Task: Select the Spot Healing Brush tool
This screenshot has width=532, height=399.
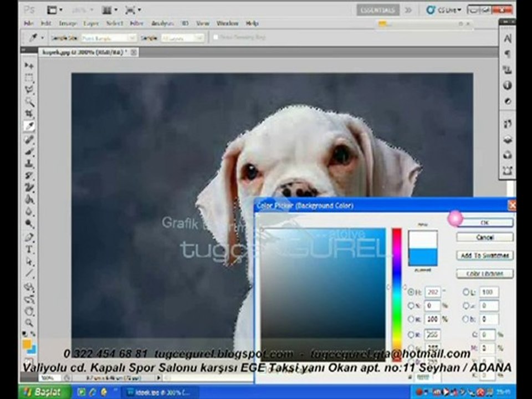Action: coord(29,140)
